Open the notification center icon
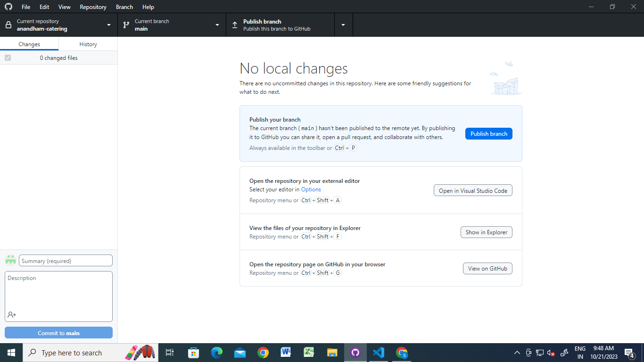 [x=629, y=353]
